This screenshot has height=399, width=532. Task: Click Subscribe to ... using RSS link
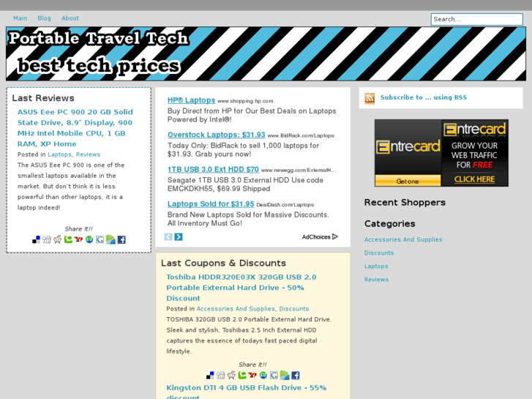424,97
